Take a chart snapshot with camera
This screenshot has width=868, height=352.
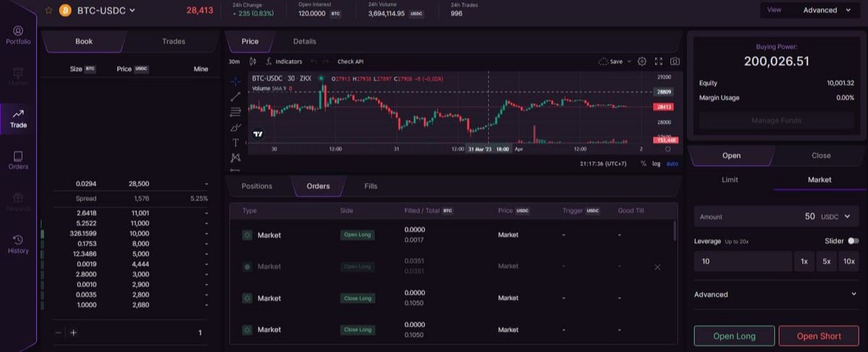coord(675,62)
